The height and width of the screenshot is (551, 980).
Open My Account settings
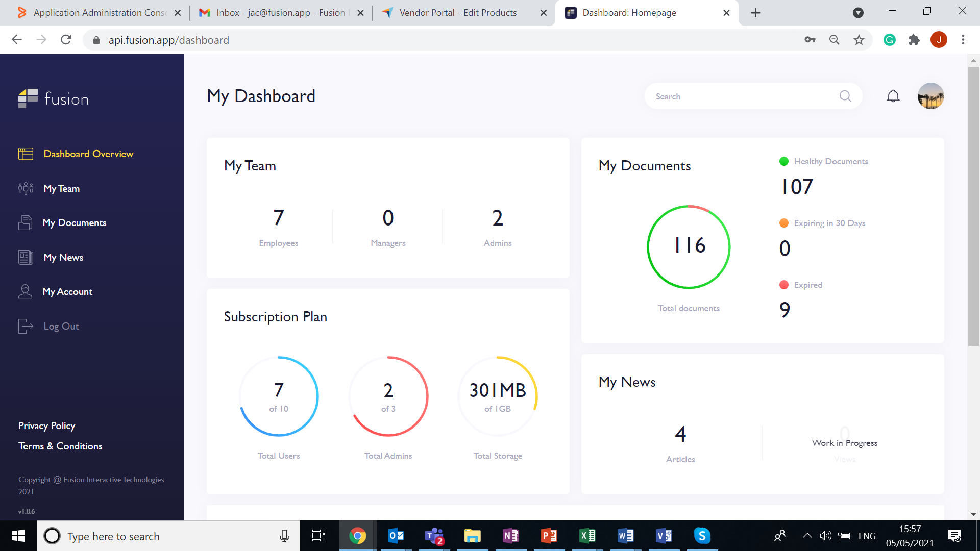pyautogui.click(x=67, y=291)
